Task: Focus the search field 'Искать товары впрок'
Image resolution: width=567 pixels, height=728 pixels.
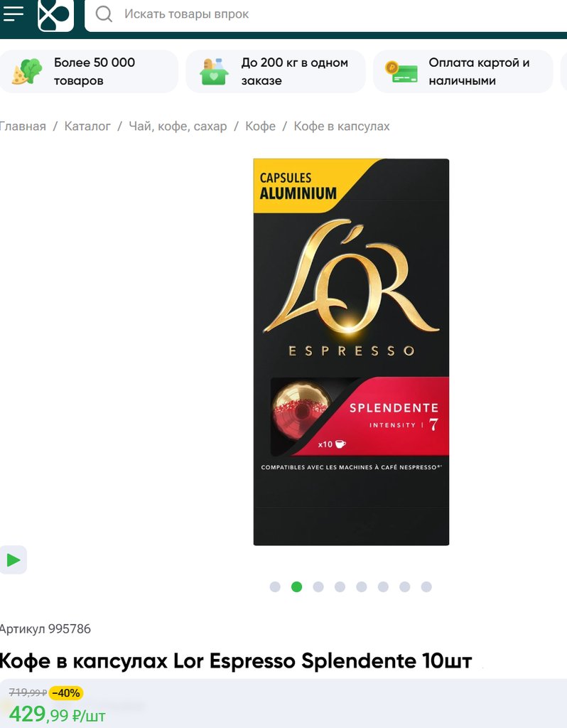Action: pos(325,14)
